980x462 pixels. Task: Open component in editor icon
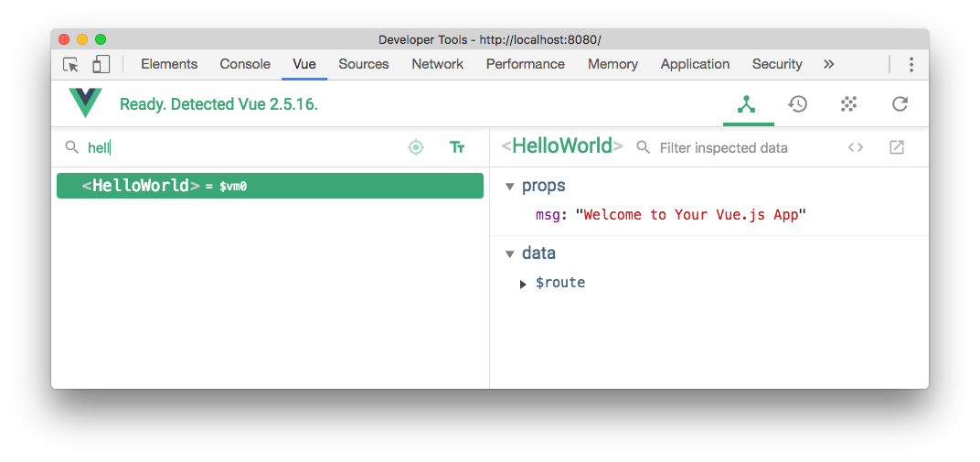[897, 147]
